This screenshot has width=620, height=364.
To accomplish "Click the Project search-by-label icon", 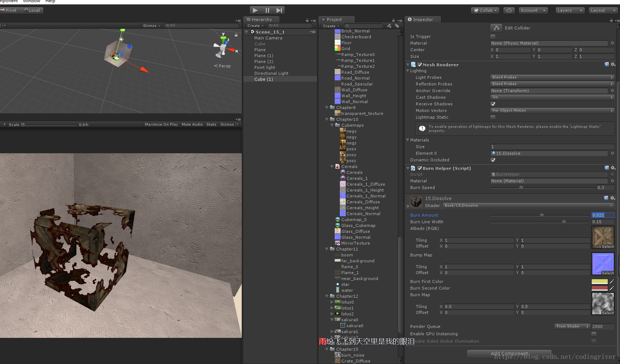I will 397,26.
